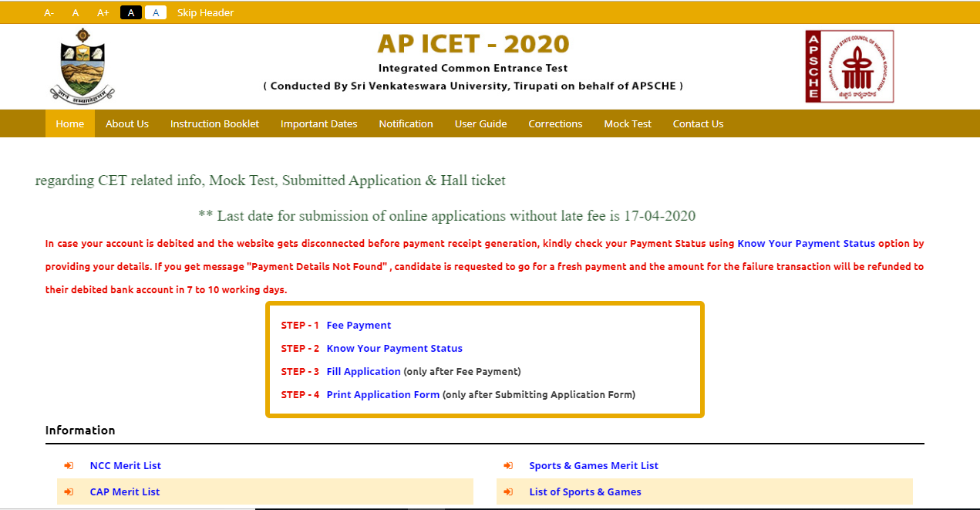980x510 pixels.
Task: Click the Skip Header link
Action: [205, 12]
